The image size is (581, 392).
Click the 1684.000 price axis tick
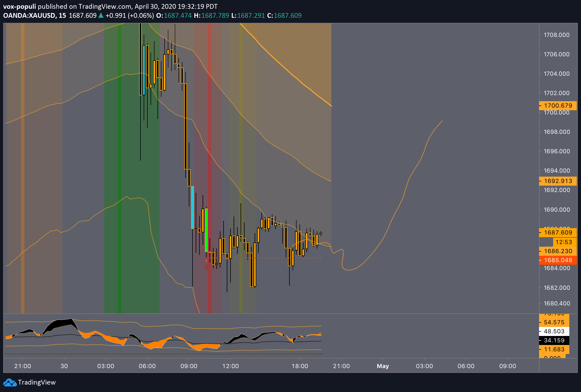click(557, 268)
